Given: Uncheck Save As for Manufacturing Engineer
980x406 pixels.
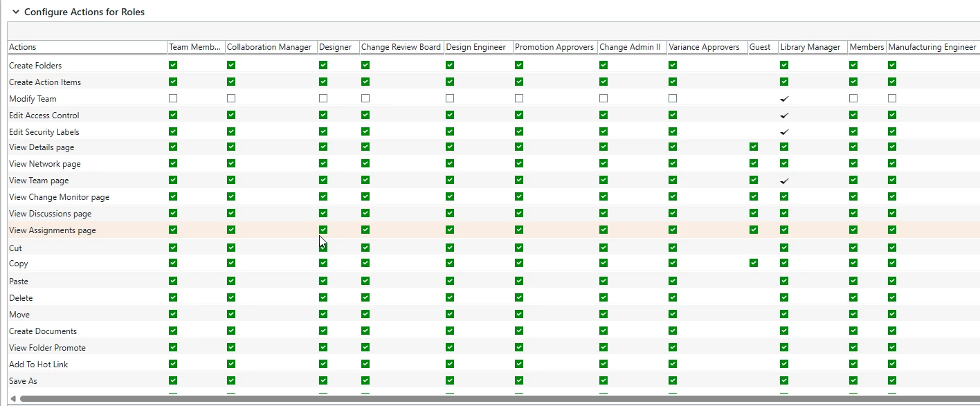Looking at the screenshot, I should click(x=892, y=380).
